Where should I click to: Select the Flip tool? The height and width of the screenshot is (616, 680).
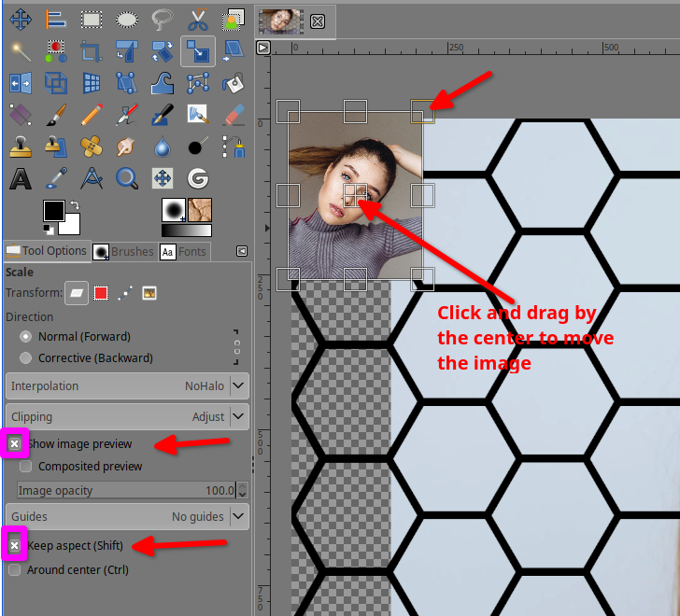pos(21,83)
